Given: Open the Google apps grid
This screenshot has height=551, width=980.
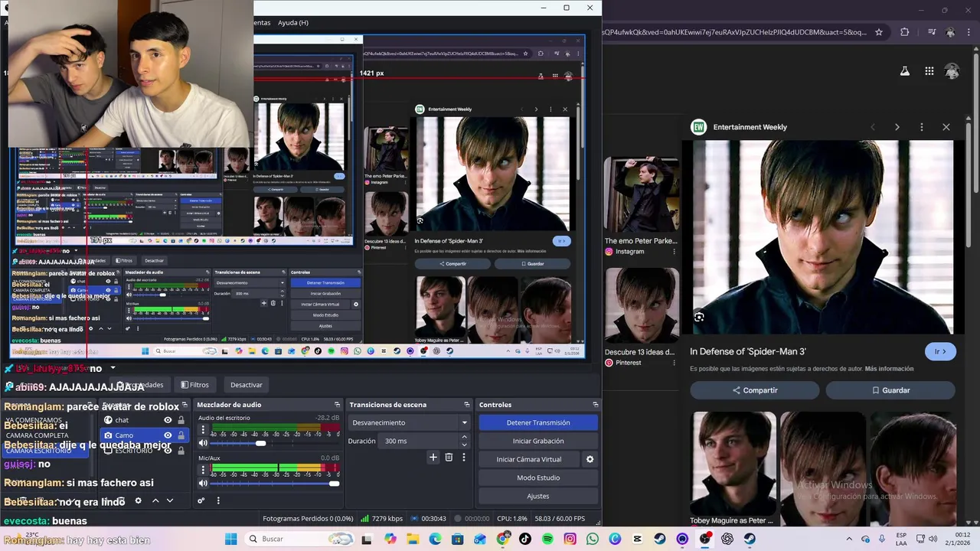Looking at the screenshot, I should click(x=929, y=71).
